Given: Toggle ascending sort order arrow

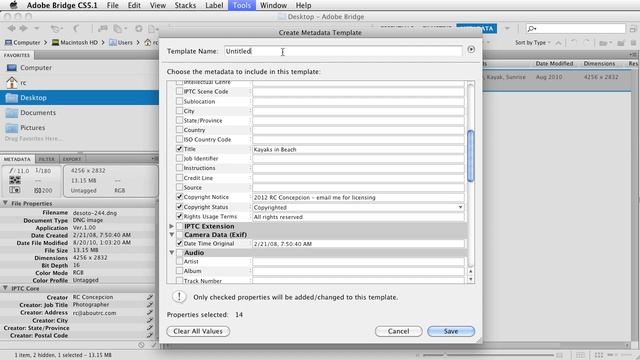Looking at the screenshot, I should tap(558, 43).
